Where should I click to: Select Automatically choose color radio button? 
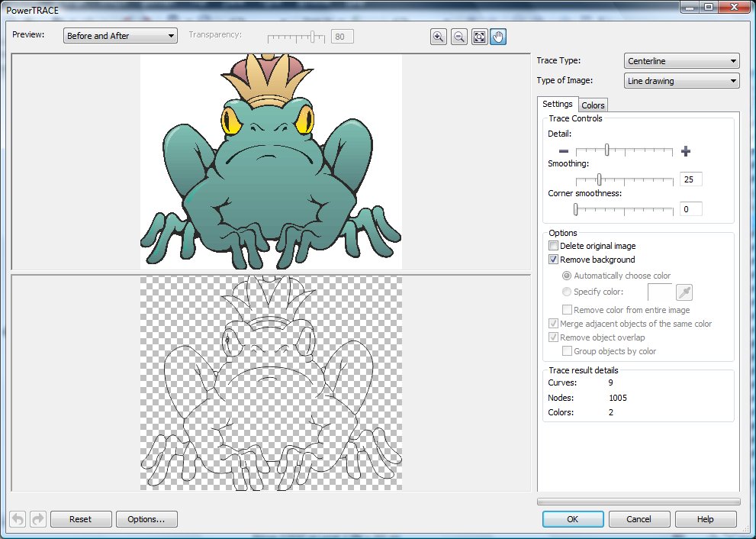point(566,276)
